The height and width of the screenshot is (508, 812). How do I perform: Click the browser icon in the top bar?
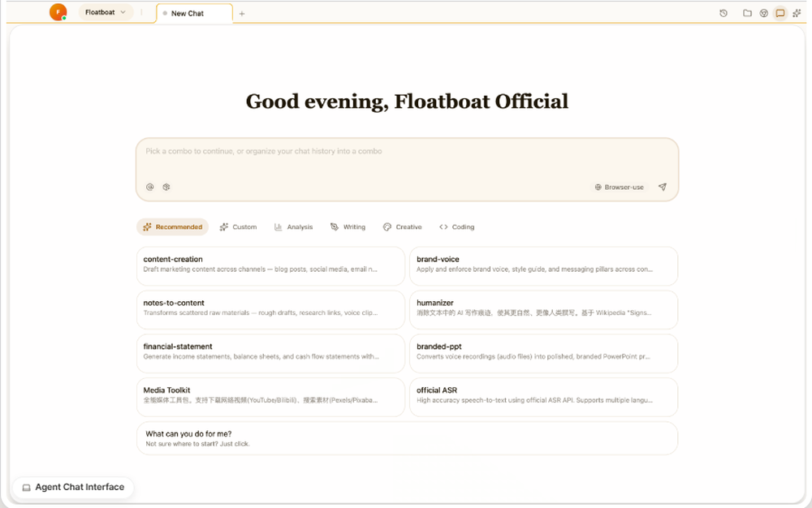[765, 13]
